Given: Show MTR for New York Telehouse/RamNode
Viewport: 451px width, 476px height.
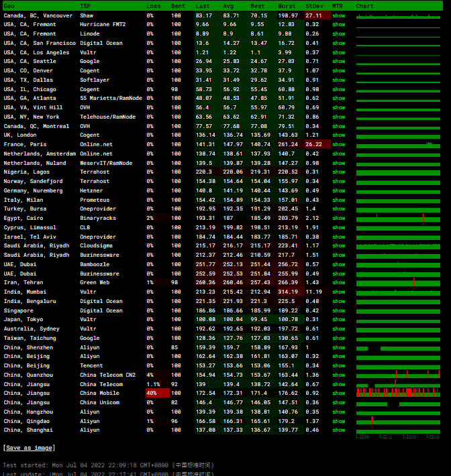Looking at the screenshot, I should [x=338, y=117].
